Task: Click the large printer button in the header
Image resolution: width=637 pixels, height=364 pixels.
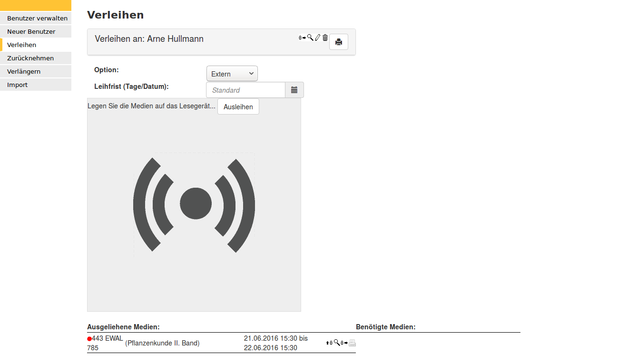Action: [x=338, y=42]
